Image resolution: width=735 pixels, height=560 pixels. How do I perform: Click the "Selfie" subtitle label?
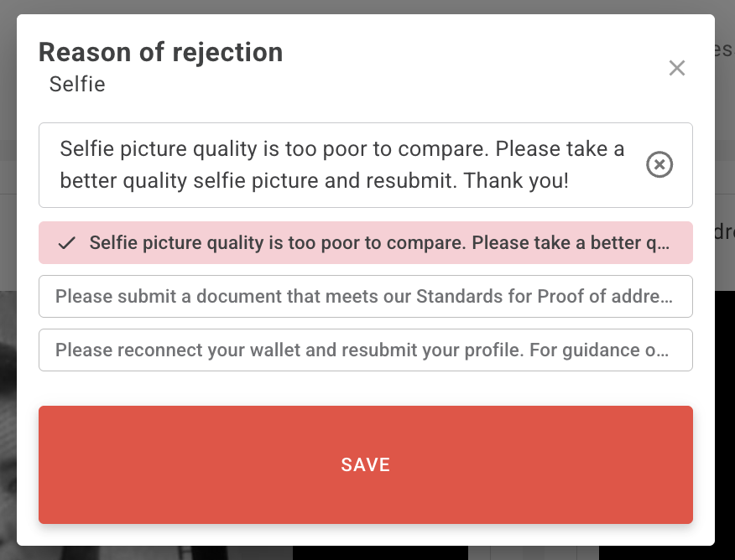tap(77, 84)
